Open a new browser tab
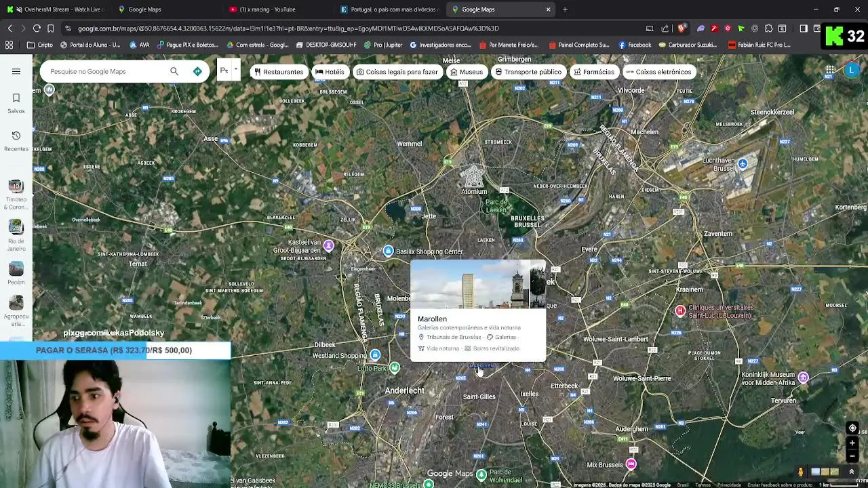Screen dimensions: 868x488 (x=565, y=9)
